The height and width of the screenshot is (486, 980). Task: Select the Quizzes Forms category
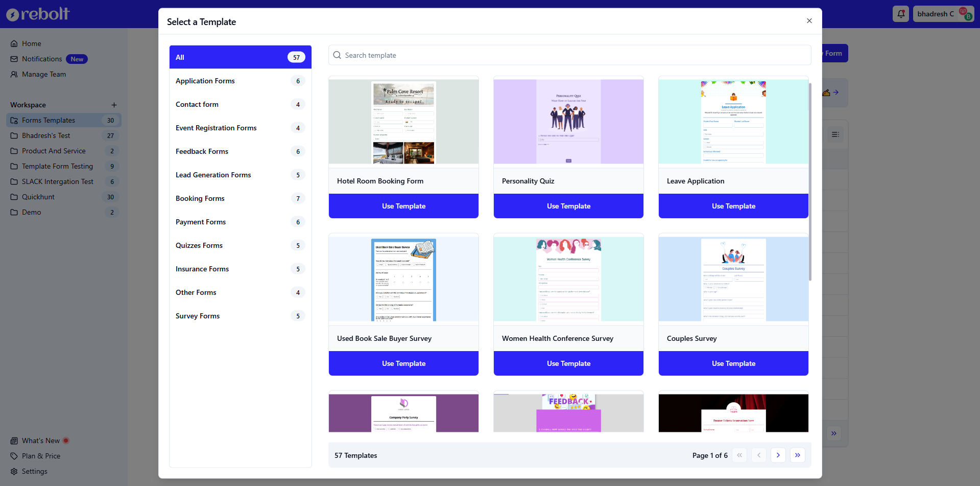(241, 245)
